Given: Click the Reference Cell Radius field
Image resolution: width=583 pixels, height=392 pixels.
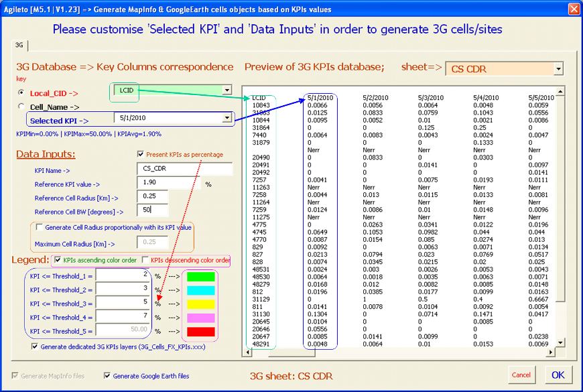Looking at the screenshot, I should pyautogui.click(x=152, y=196).
